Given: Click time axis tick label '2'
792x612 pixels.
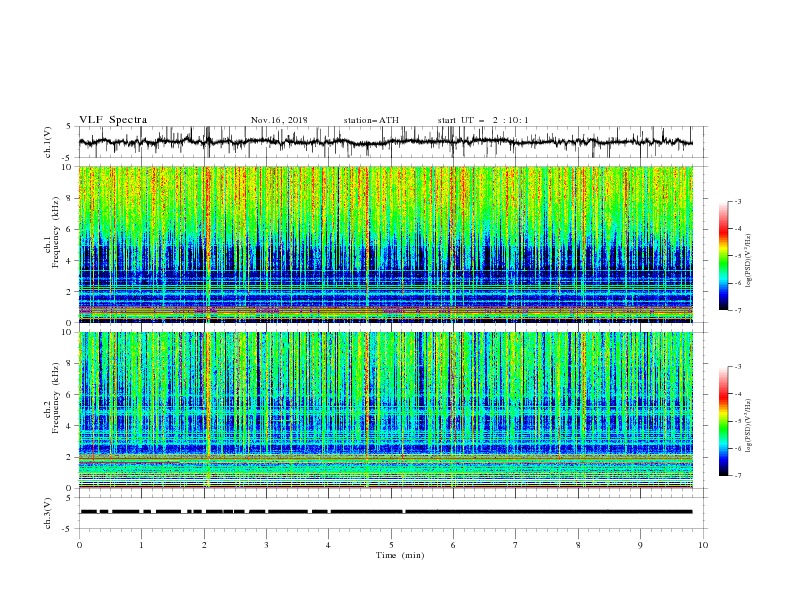Looking at the screenshot, I should [x=204, y=545].
